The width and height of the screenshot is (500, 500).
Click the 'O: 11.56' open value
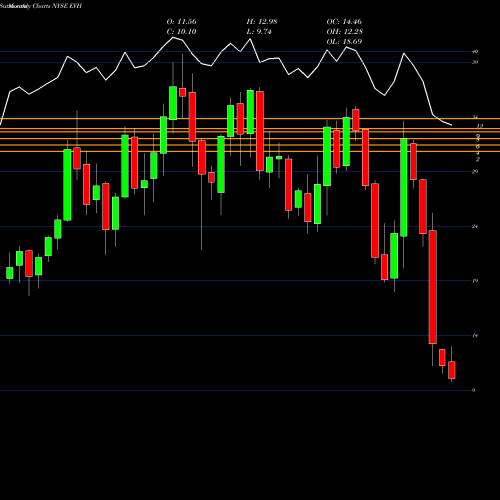181,22
